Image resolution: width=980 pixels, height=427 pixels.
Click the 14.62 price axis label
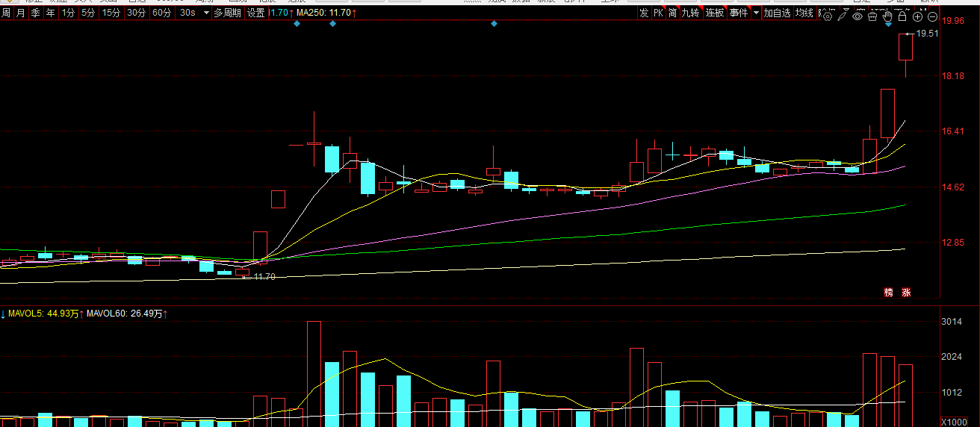pos(955,187)
